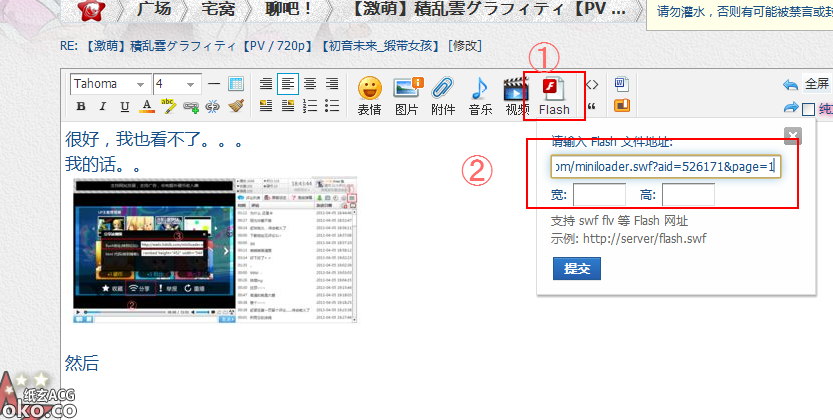Click the insert link chain icon

coord(191,107)
